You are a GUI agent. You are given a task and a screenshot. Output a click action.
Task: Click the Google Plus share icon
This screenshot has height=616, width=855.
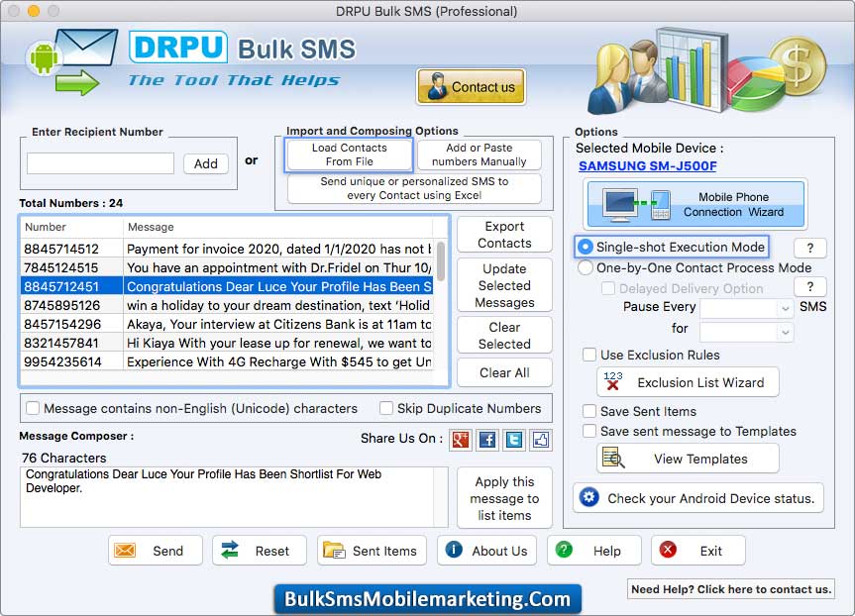click(x=461, y=440)
